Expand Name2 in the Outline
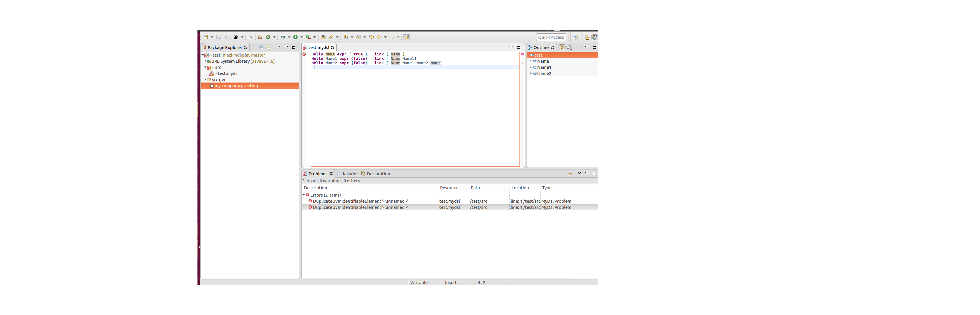The width and height of the screenshot is (980, 315). 531,73
